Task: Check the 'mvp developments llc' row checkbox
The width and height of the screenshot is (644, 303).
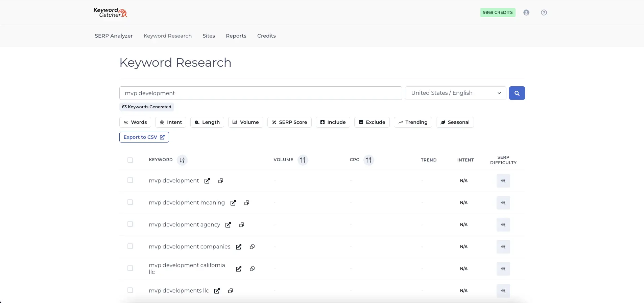Action: (x=130, y=290)
